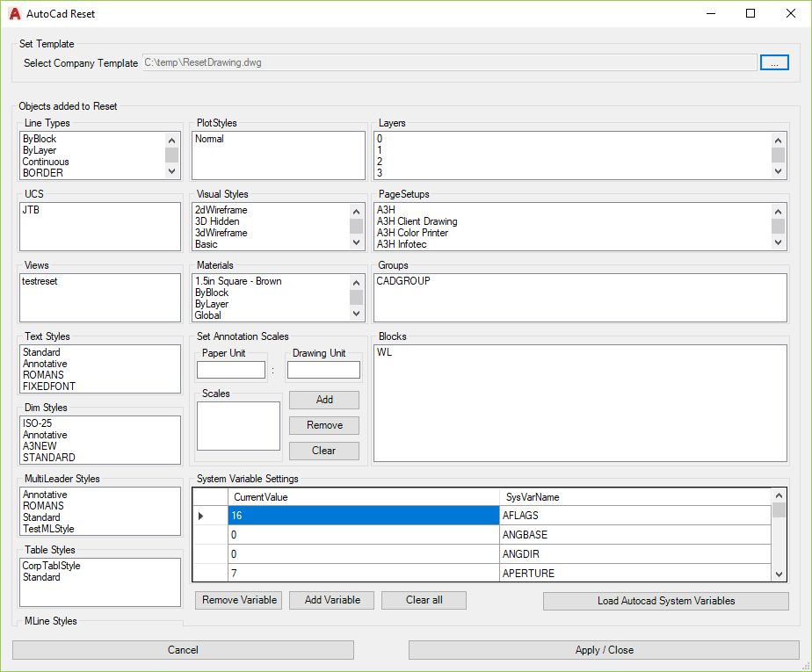Select 1.5in Square - Brown material
The height and width of the screenshot is (672, 812).
tap(238, 281)
